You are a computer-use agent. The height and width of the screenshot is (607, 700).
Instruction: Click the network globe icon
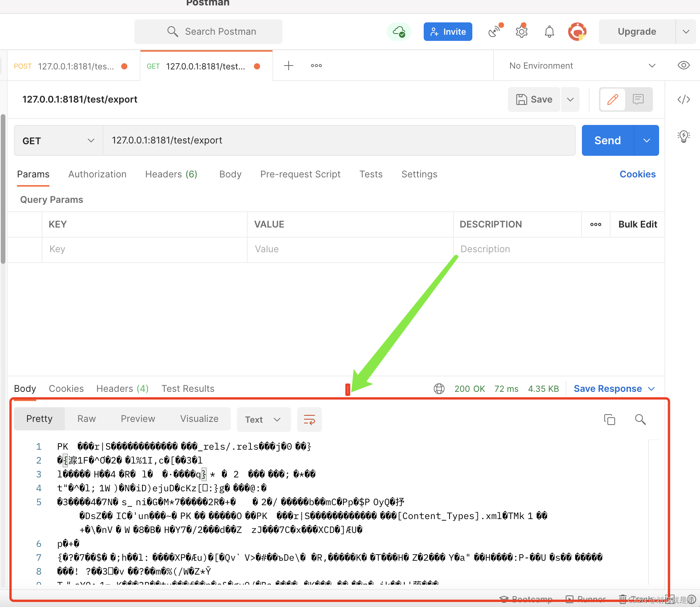point(439,389)
